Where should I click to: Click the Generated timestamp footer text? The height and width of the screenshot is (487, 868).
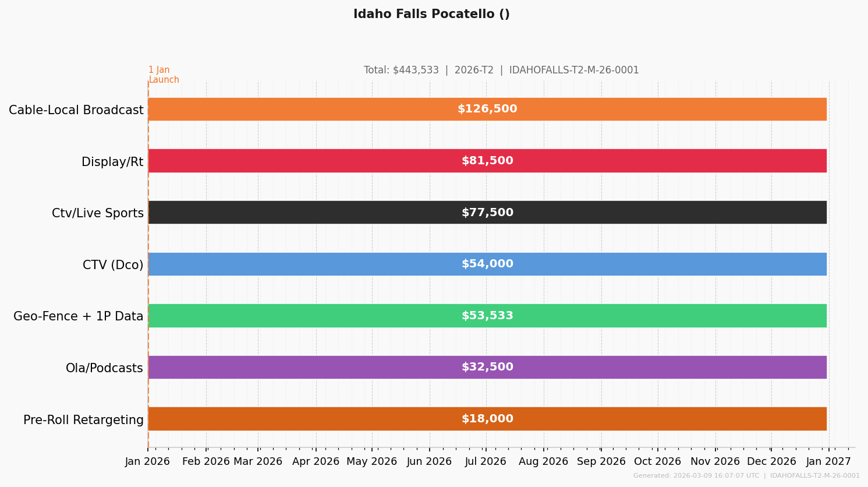pos(746,475)
